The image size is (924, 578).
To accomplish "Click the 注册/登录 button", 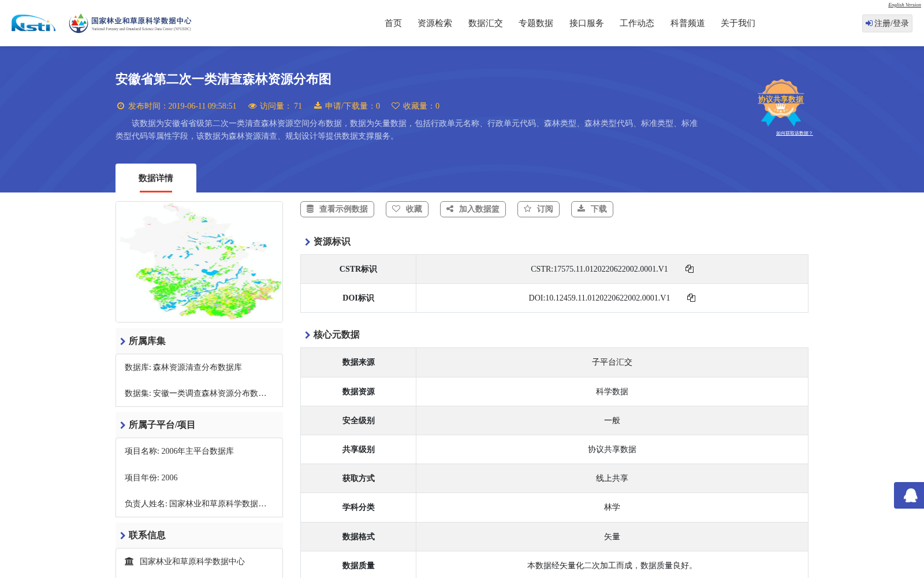I will pos(887,23).
